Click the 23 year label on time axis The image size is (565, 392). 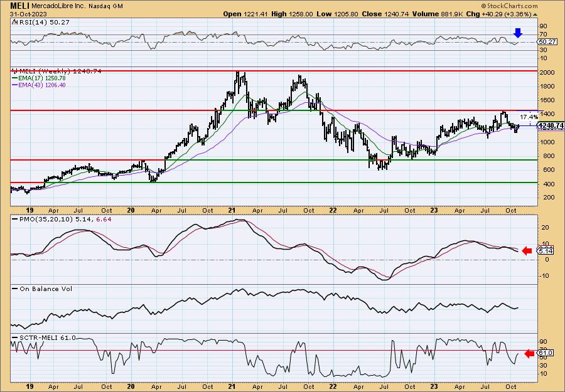(x=434, y=210)
